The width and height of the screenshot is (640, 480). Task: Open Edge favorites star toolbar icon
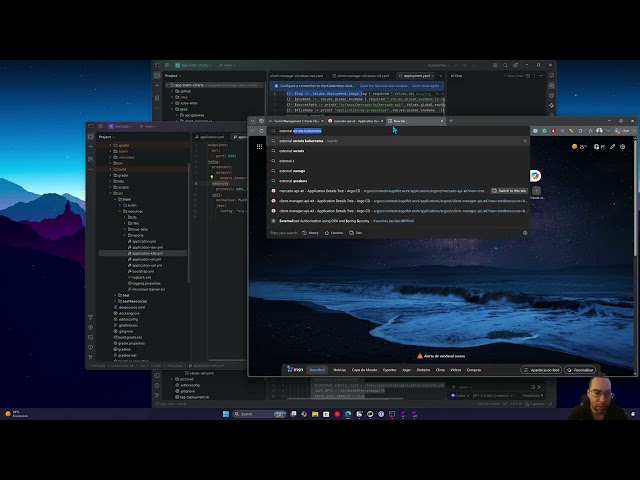point(590,131)
